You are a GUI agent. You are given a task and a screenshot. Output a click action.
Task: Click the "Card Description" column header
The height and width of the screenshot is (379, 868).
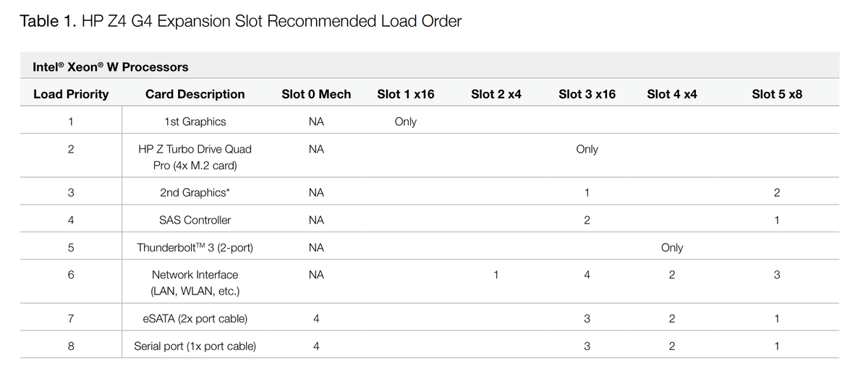pyautogui.click(x=195, y=94)
